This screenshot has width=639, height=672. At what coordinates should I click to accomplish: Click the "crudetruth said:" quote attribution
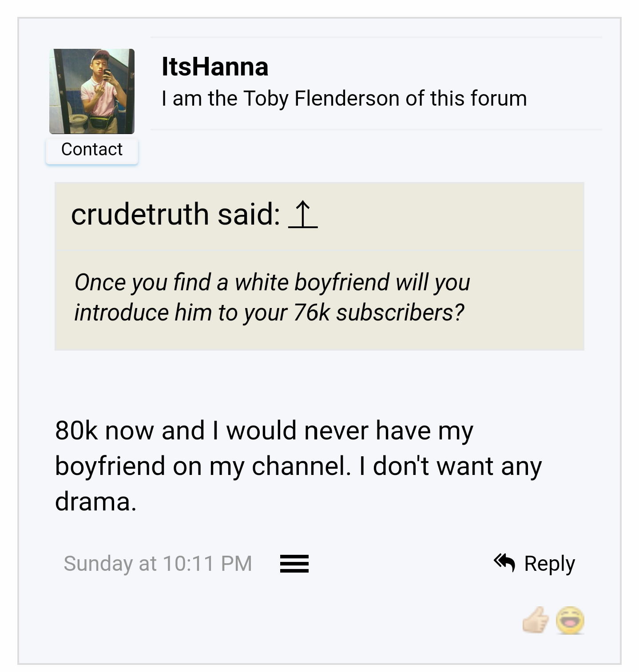[x=175, y=214]
